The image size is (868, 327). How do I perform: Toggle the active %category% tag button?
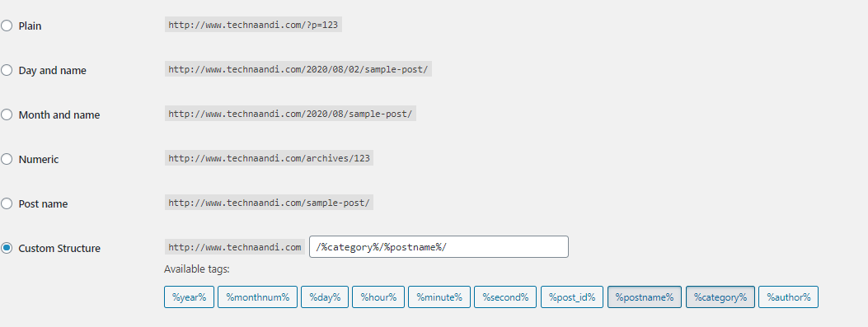(720, 297)
